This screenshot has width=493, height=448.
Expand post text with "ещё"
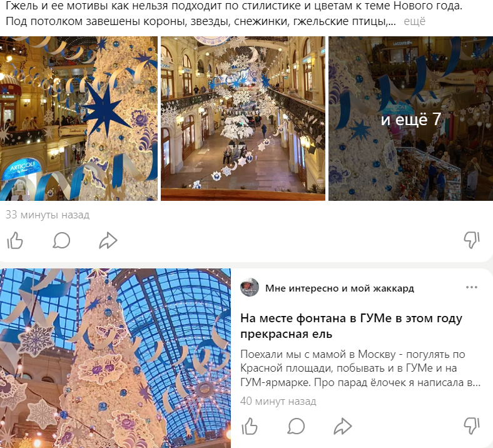[x=414, y=21]
